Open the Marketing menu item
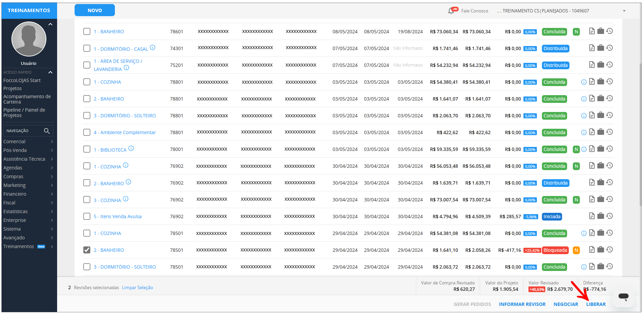 pyautogui.click(x=14, y=185)
